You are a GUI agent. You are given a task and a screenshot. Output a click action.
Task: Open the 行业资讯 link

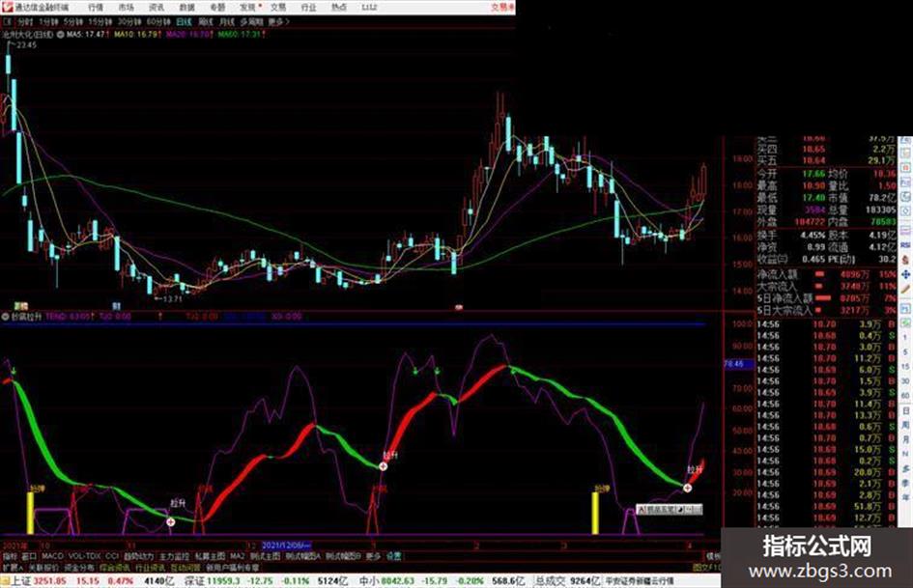tap(150, 567)
